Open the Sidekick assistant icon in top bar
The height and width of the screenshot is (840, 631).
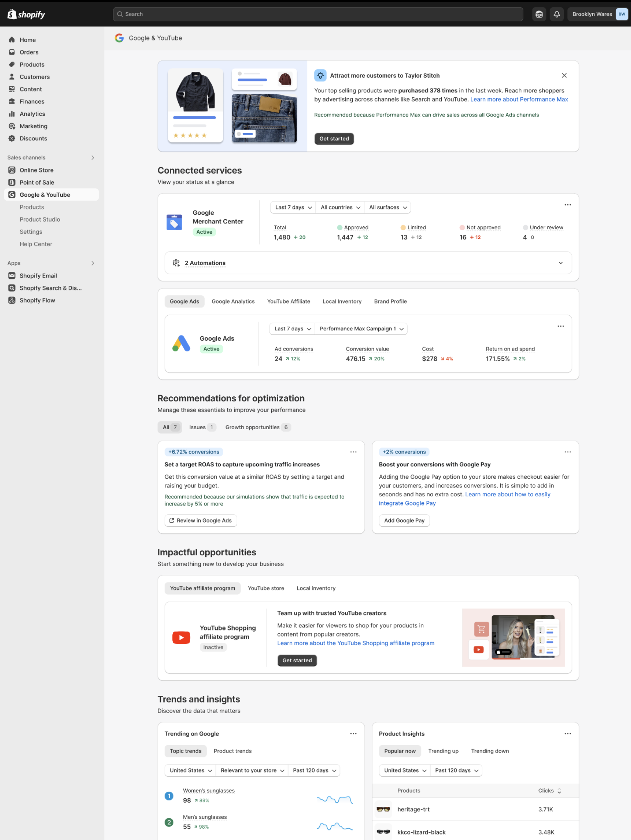click(x=539, y=14)
